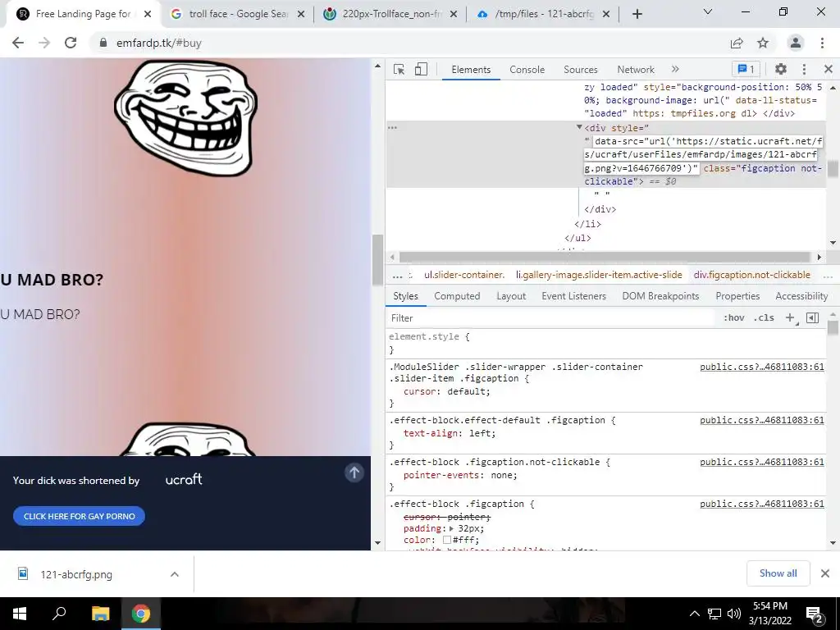Click the #fff color swatch
The height and width of the screenshot is (630, 840).
[x=447, y=540]
